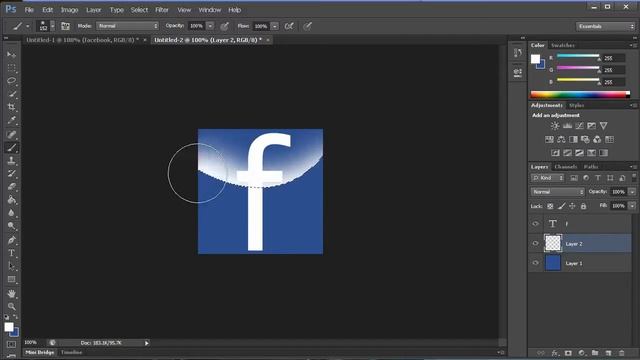The width and height of the screenshot is (640, 360).
Task: Switch to the Untitled-1 document tab
Action: tap(82, 40)
